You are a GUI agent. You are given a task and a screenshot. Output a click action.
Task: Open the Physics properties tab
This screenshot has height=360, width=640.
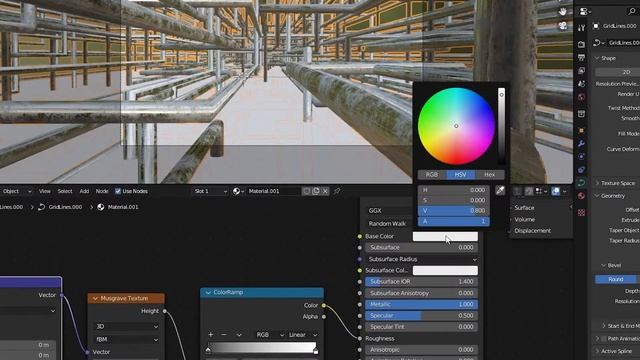tap(581, 157)
